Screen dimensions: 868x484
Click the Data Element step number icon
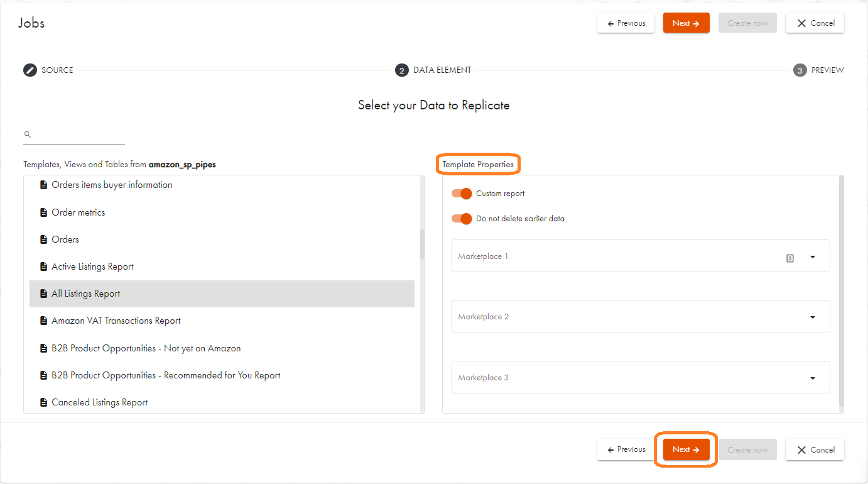pyautogui.click(x=401, y=70)
